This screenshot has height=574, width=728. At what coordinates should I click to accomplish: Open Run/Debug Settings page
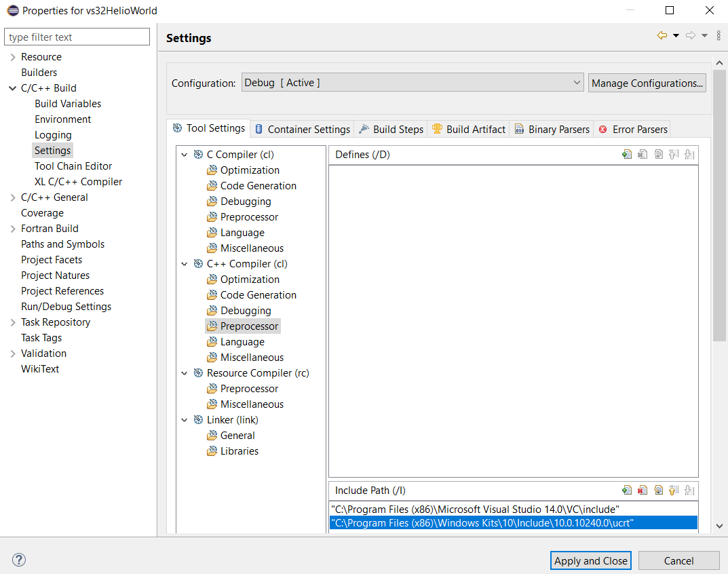[66, 307]
